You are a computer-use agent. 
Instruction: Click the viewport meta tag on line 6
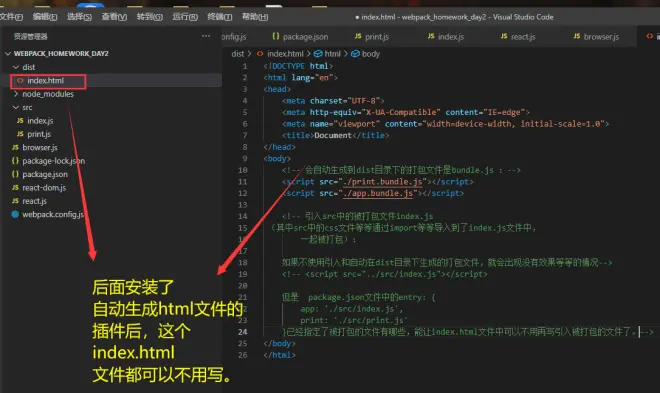point(445,124)
